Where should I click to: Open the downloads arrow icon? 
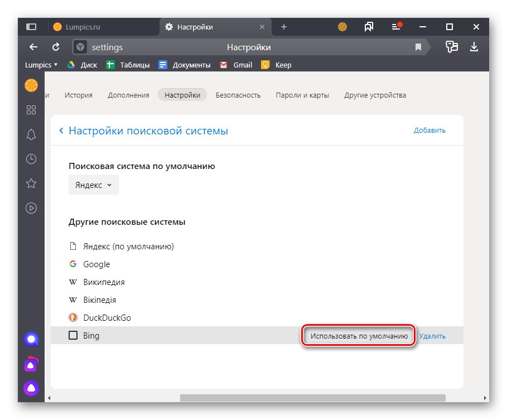tap(474, 47)
